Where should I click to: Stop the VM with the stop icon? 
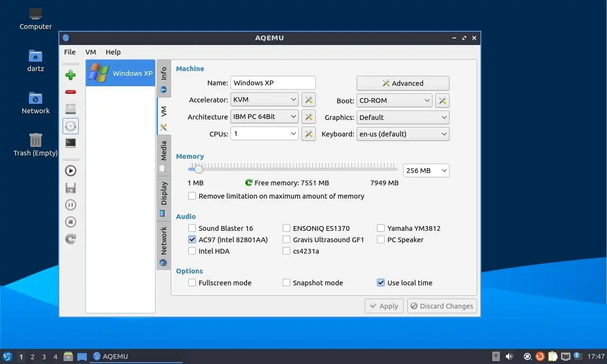click(x=71, y=222)
